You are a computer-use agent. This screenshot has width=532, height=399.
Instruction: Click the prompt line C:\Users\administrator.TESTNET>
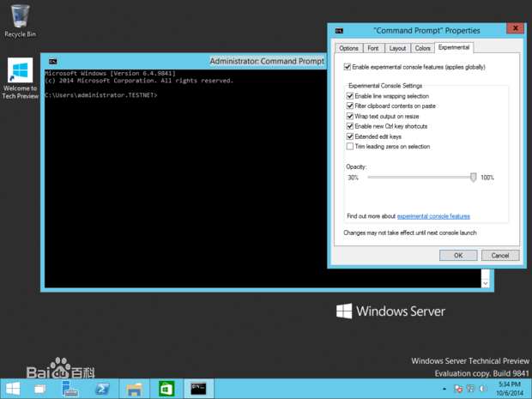point(101,95)
